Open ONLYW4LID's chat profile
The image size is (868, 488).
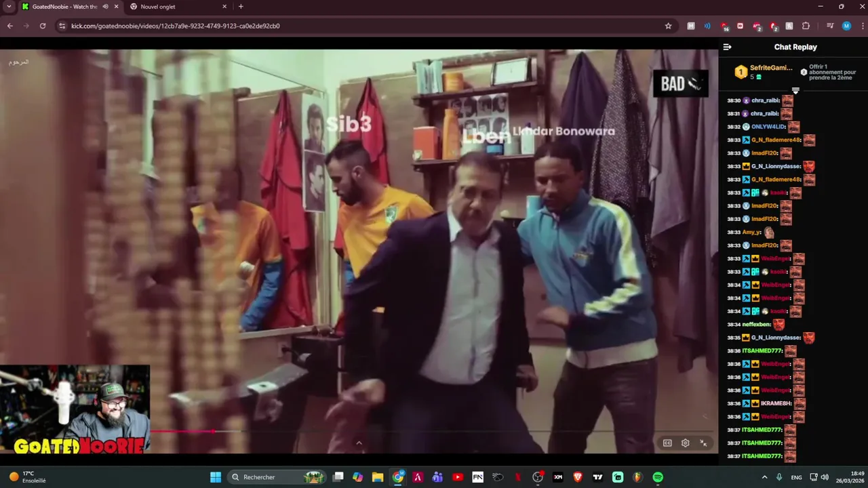click(x=768, y=127)
